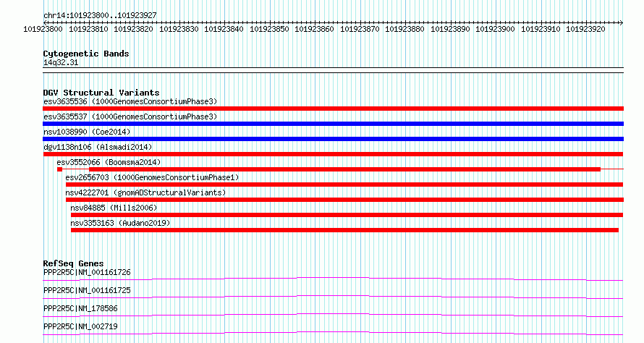Open the nsv3353163 (Audano2019) label
This screenshot has height=343, width=644.
(120, 223)
